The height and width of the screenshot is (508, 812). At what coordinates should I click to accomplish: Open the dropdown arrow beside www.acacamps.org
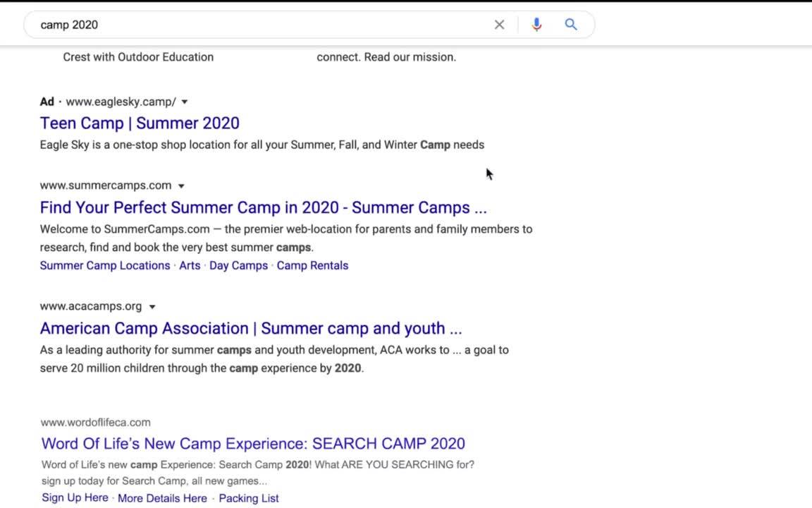pos(152,307)
